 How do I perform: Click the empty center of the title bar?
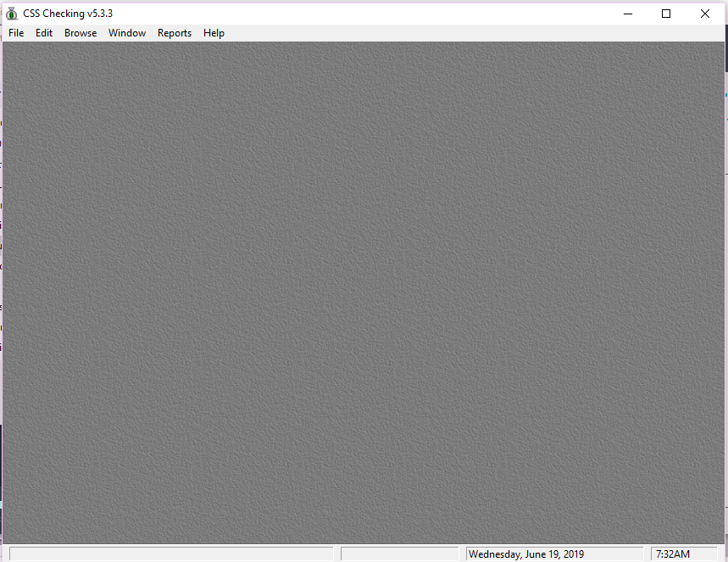[x=364, y=14]
